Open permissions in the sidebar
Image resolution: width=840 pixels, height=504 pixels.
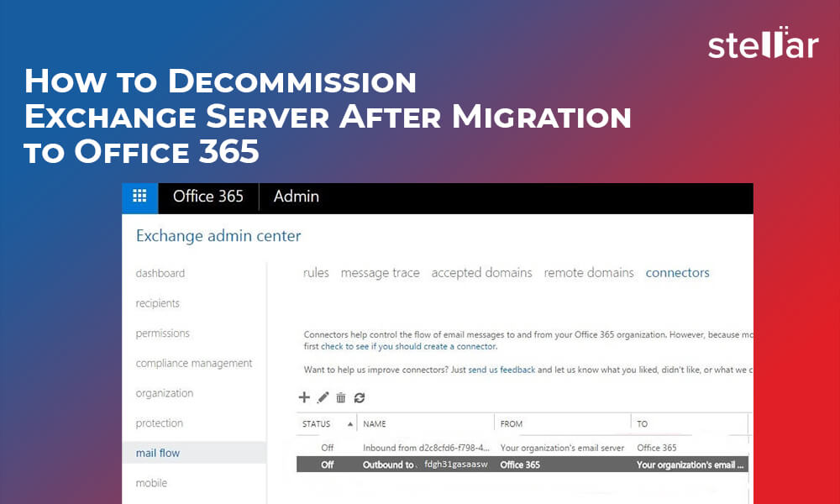pos(162,333)
